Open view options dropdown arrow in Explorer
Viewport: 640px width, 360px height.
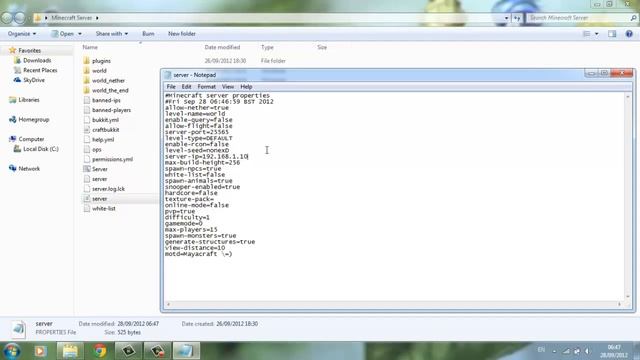click(x=597, y=34)
